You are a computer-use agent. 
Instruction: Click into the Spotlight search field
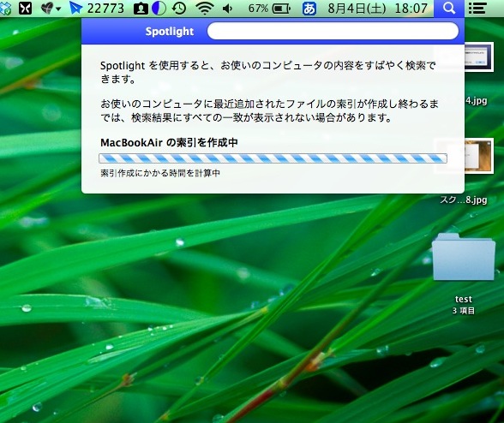[x=333, y=31]
